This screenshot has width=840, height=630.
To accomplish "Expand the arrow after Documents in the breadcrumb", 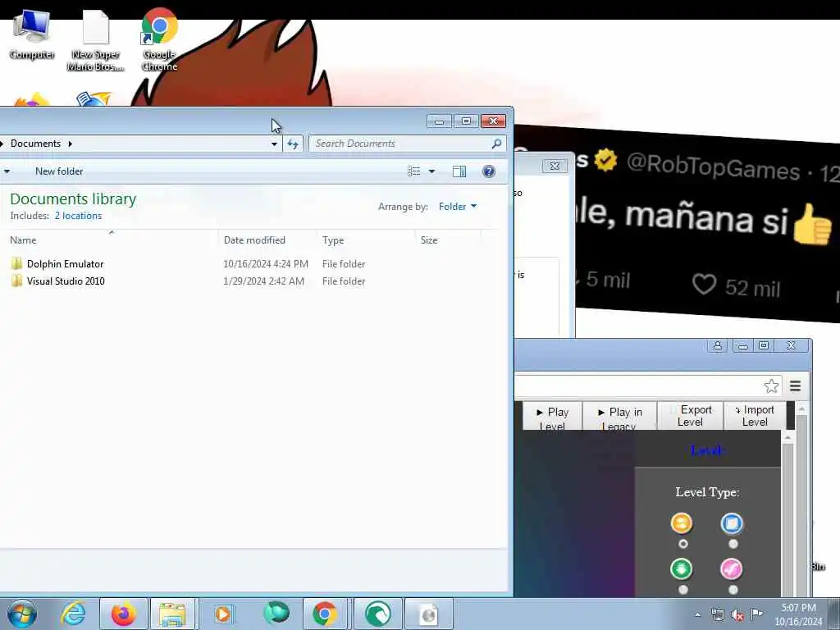I will coord(71,144).
